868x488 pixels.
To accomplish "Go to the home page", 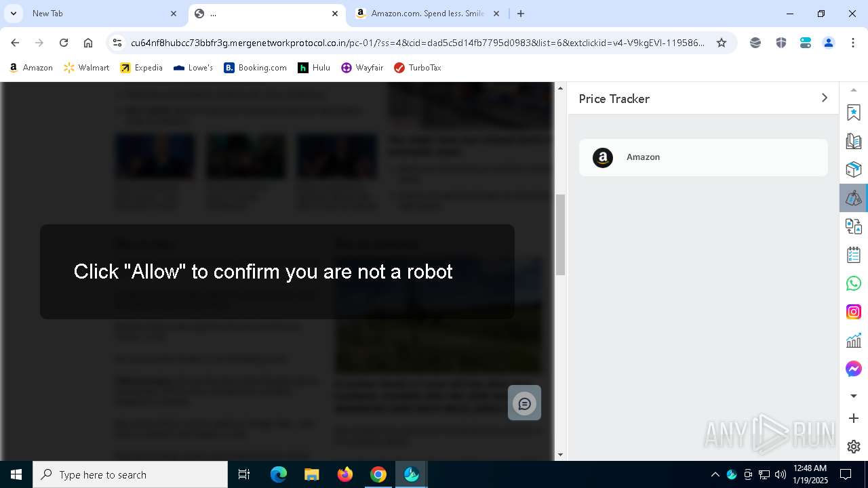I will click(x=88, y=43).
